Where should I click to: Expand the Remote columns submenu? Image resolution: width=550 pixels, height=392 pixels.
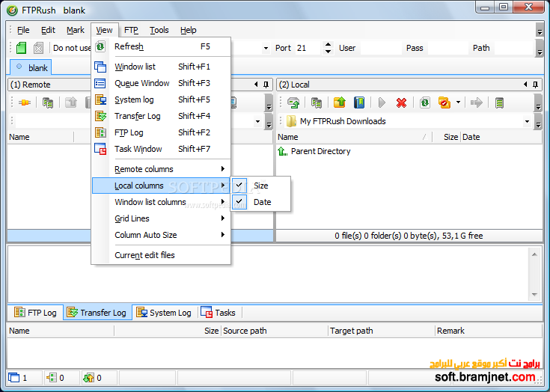pyautogui.click(x=223, y=169)
